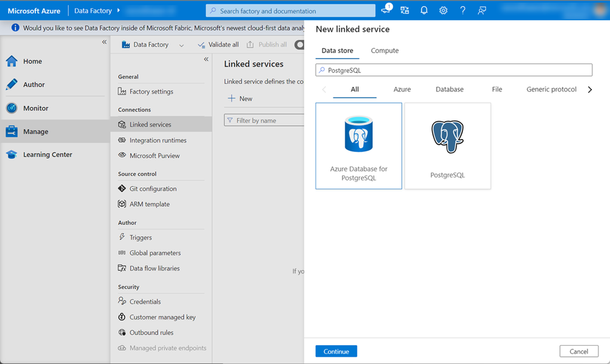The height and width of the screenshot is (364, 610).
Task: Click the Data Factory toolbar dropdown chevron
Action: 181,45
